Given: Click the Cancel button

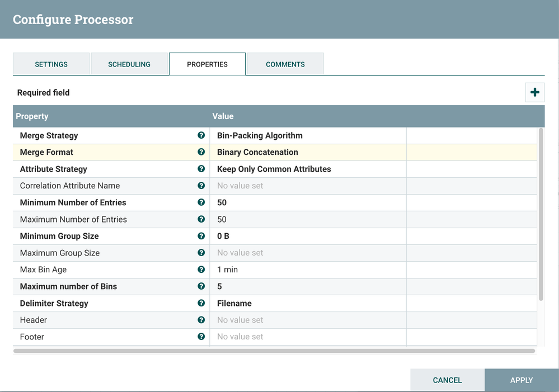Looking at the screenshot, I should tap(447, 380).
